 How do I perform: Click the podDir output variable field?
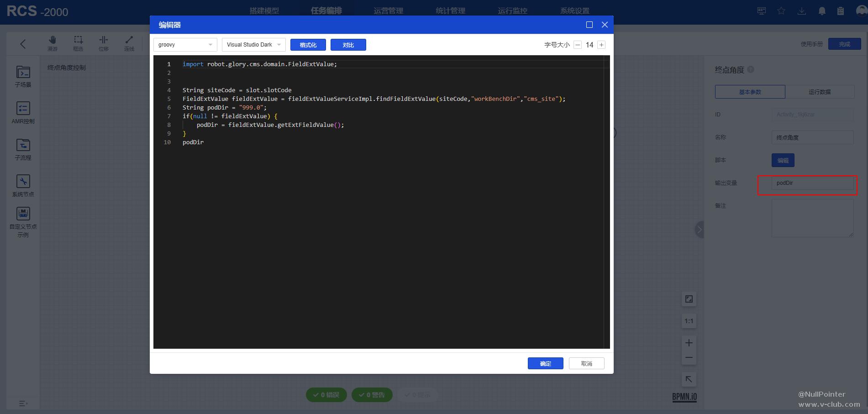(812, 183)
